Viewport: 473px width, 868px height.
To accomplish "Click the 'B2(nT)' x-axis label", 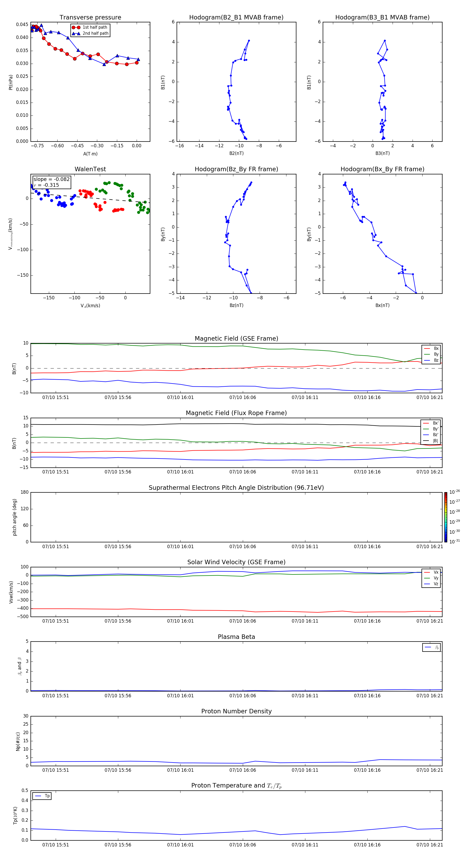I will click(236, 153).
